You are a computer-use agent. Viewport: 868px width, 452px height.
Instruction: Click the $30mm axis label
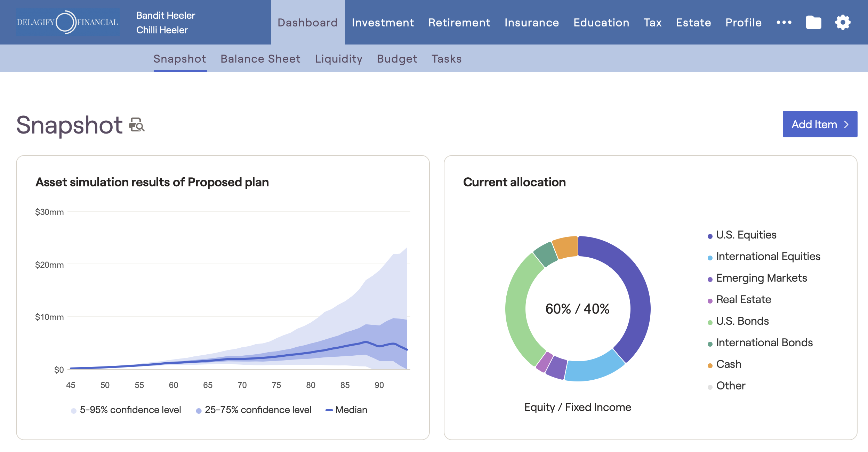(x=49, y=212)
